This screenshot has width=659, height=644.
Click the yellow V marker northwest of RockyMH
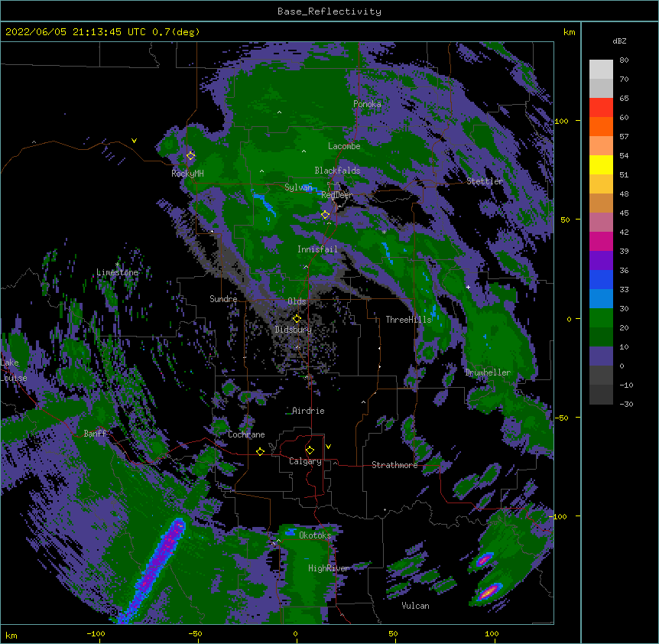tap(134, 141)
